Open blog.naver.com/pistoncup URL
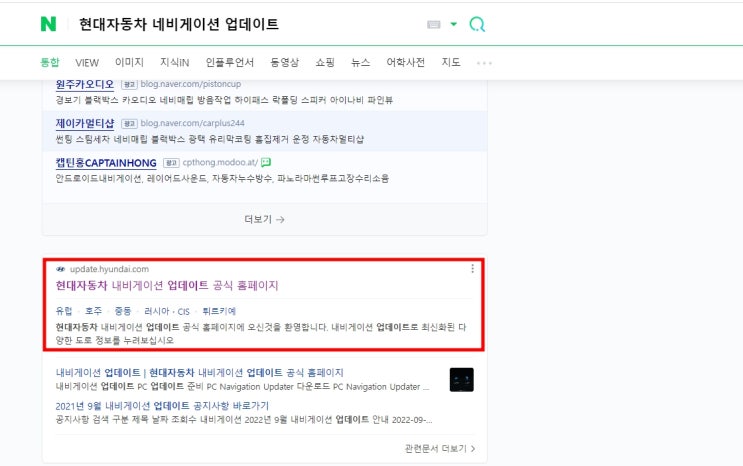Screen dimensions: 743x466 190,84
